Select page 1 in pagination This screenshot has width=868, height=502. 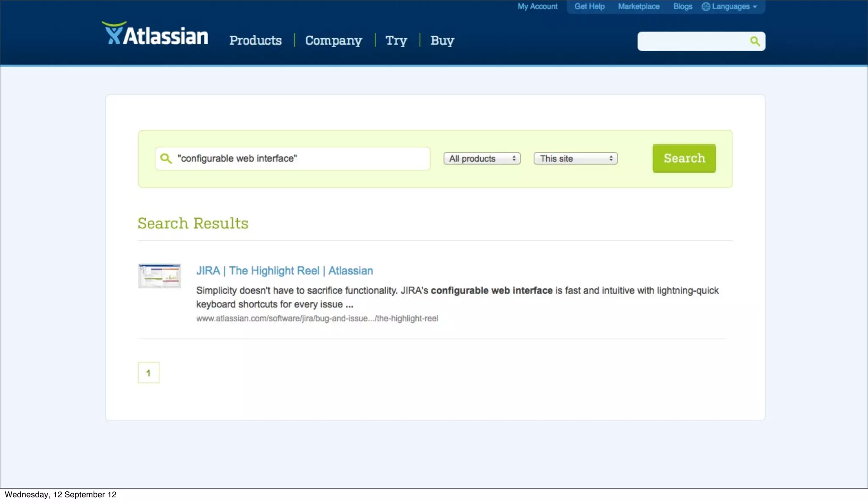click(149, 373)
